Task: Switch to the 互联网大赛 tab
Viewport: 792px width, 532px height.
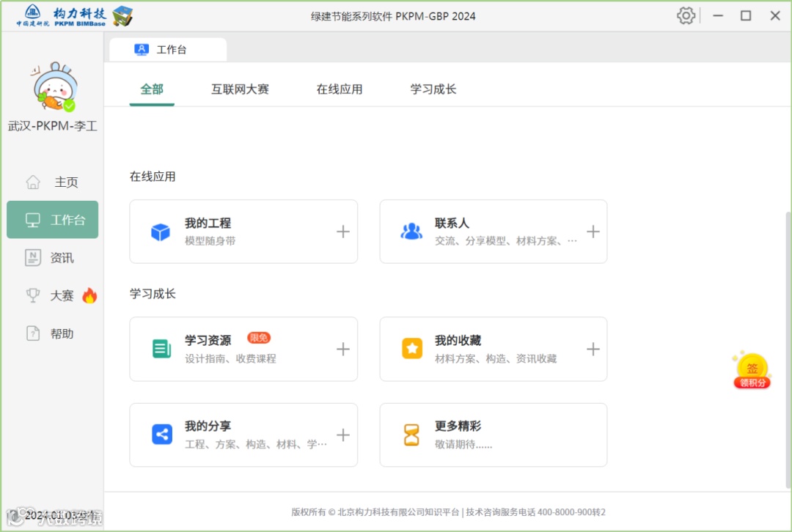Action: pos(240,89)
